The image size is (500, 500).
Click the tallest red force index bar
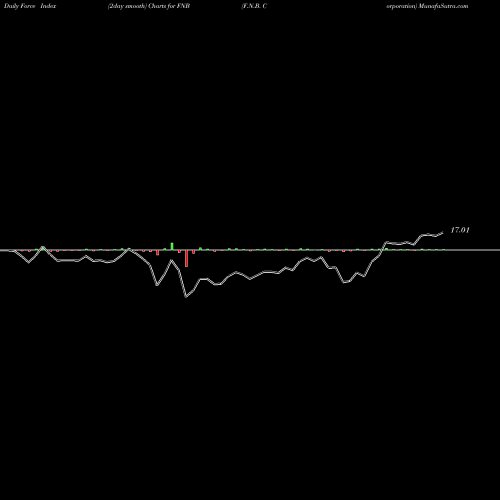click(x=186, y=258)
